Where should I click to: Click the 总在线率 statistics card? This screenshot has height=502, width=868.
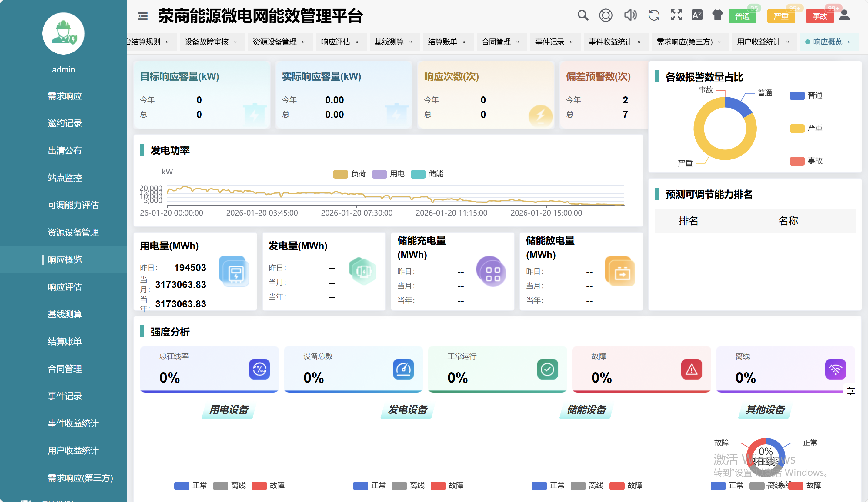tap(209, 369)
